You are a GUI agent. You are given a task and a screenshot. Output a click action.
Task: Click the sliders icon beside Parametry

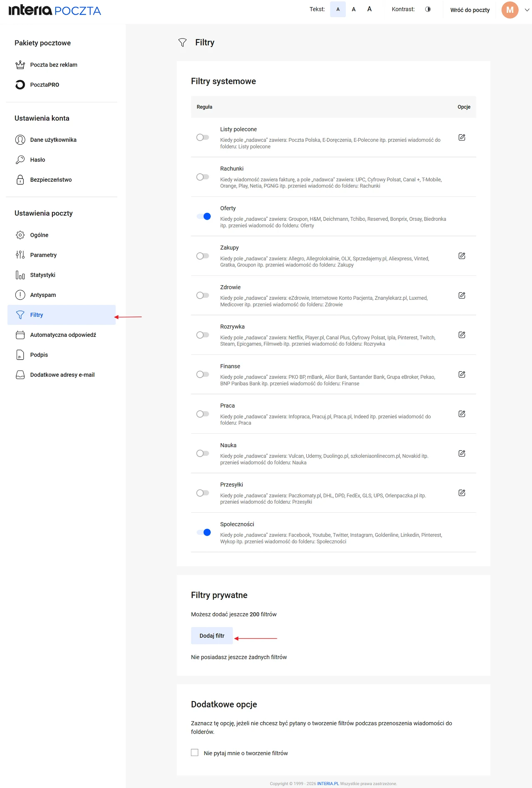click(20, 255)
